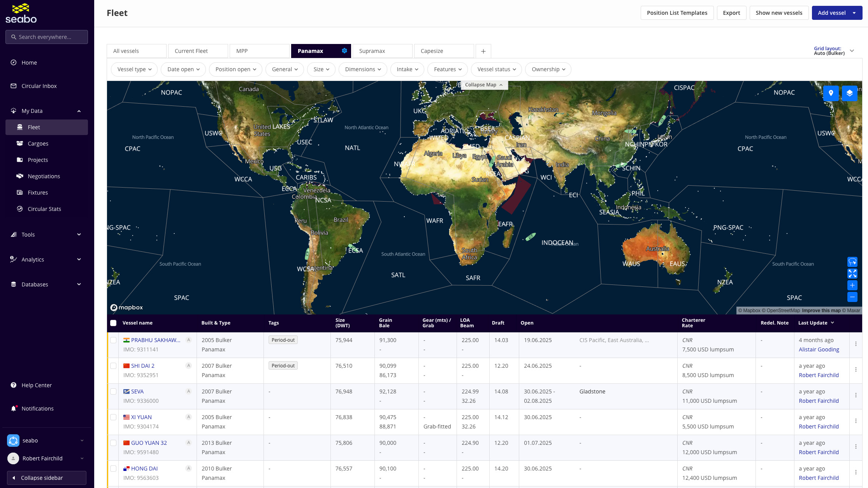Check the SHI DAI 2 row checkbox
The width and height of the screenshot is (868, 488).
[113, 366]
